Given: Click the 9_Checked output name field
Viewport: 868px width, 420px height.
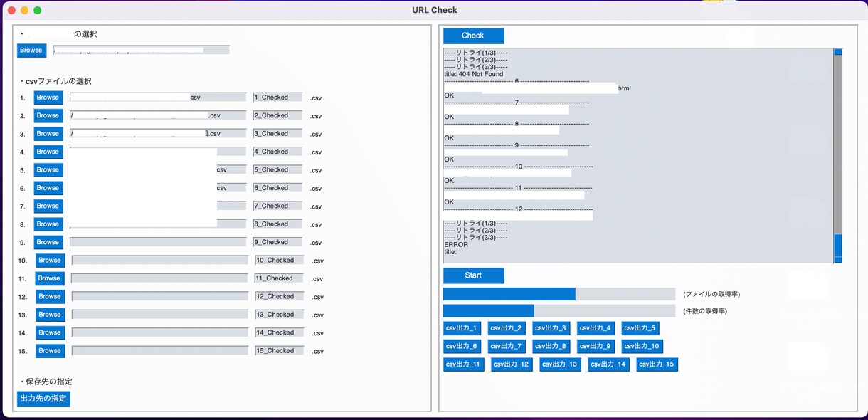Looking at the screenshot, I should (x=277, y=242).
